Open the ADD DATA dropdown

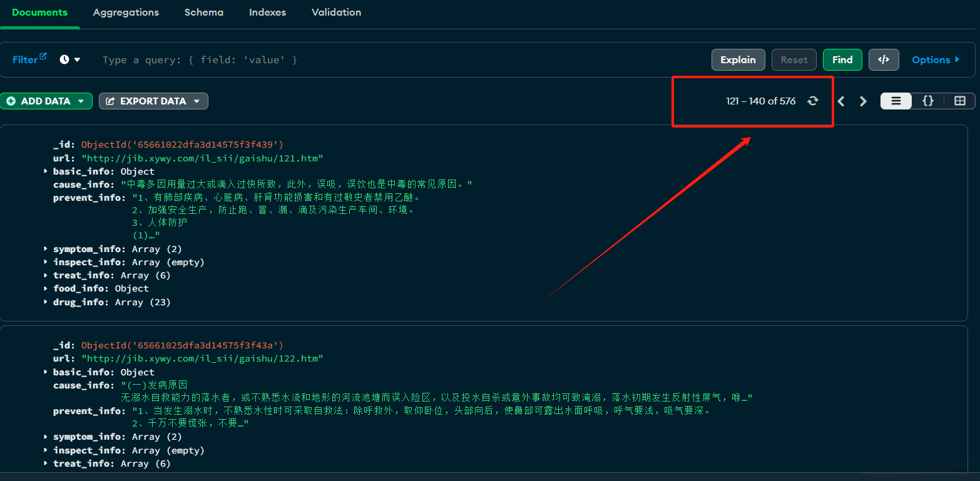tap(46, 101)
